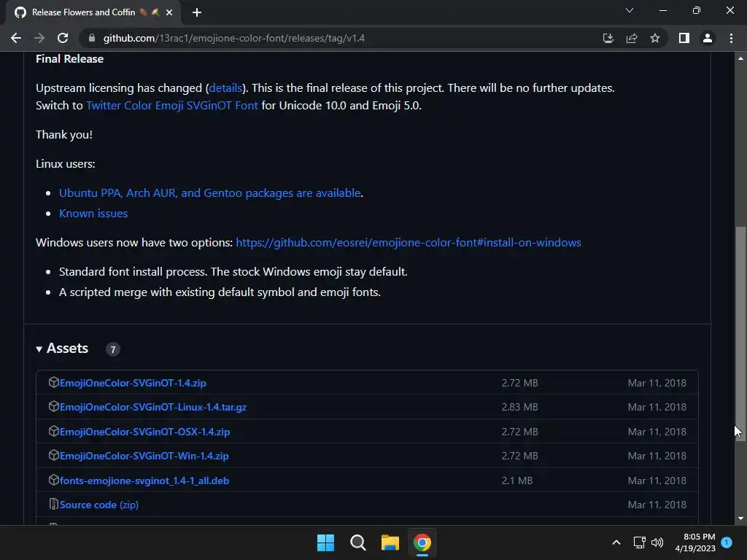Open the clock showing 8:05 PM

(x=695, y=542)
